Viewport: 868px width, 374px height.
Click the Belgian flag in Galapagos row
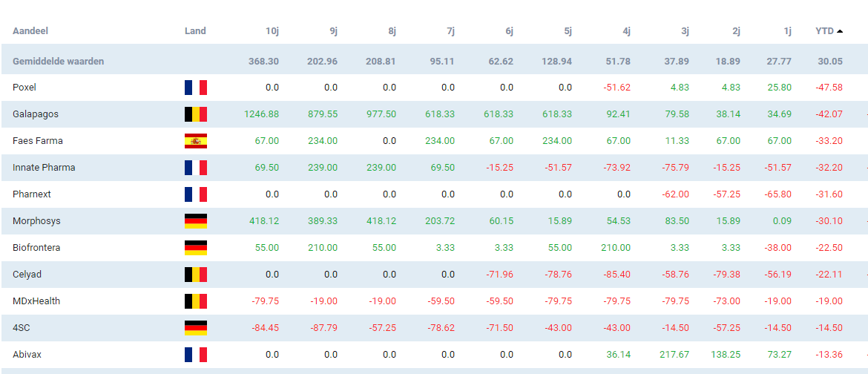196,114
